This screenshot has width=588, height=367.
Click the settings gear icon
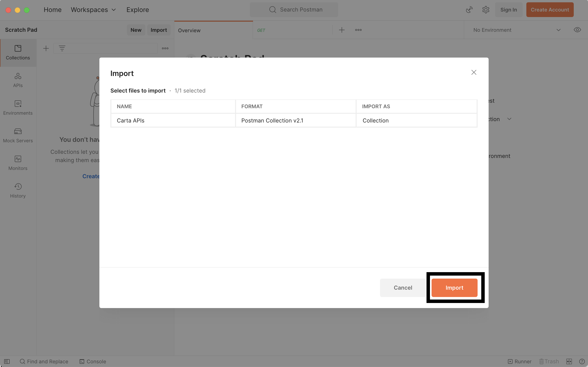(x=486, y=10)
